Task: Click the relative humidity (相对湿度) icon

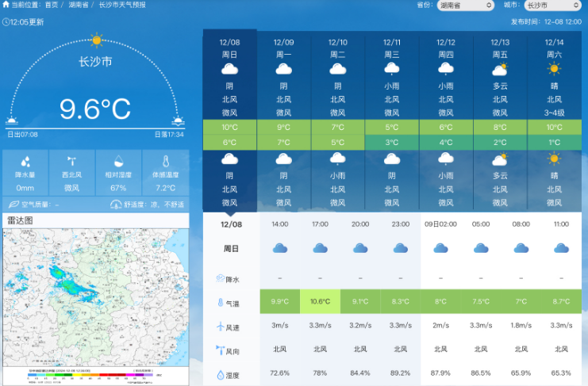Action: pos(118,160)
